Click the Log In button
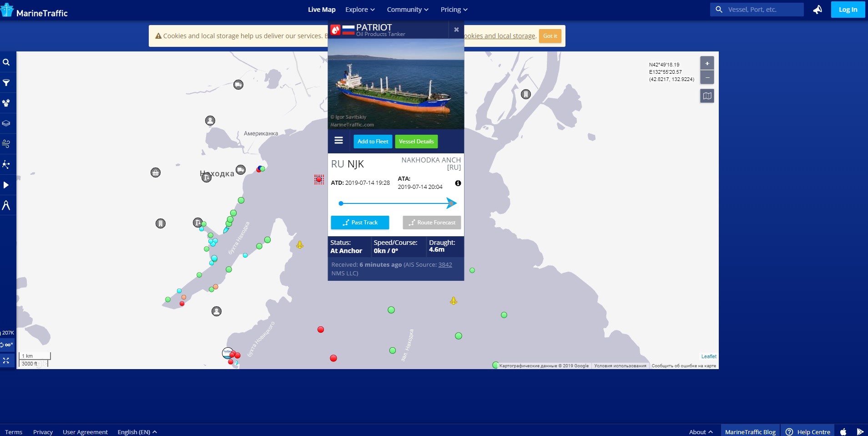Viewport: 868px width, 436px height. [x=848, y=10]
